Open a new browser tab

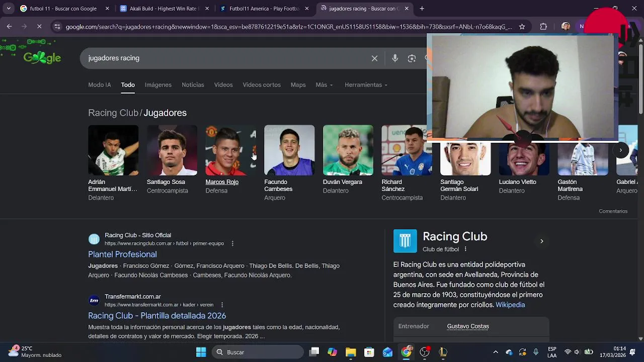422,9
